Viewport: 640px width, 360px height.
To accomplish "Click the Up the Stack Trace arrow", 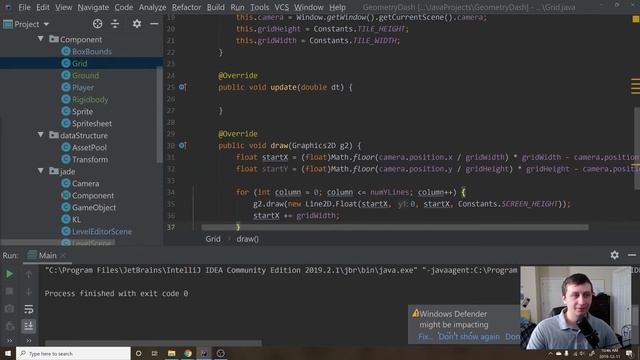I will [29, 274].
